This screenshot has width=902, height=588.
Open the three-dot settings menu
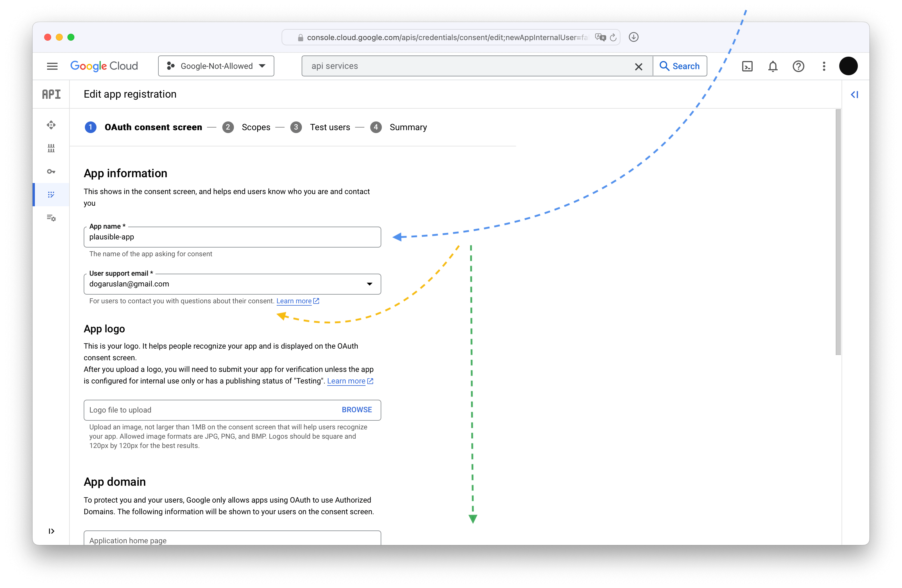824,66
